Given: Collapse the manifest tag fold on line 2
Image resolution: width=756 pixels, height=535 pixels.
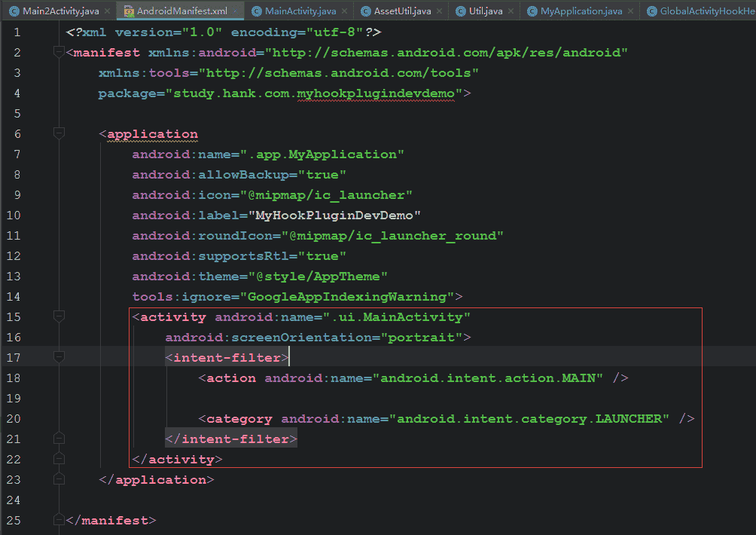Looking at the screenshot, I should (59, 52).
